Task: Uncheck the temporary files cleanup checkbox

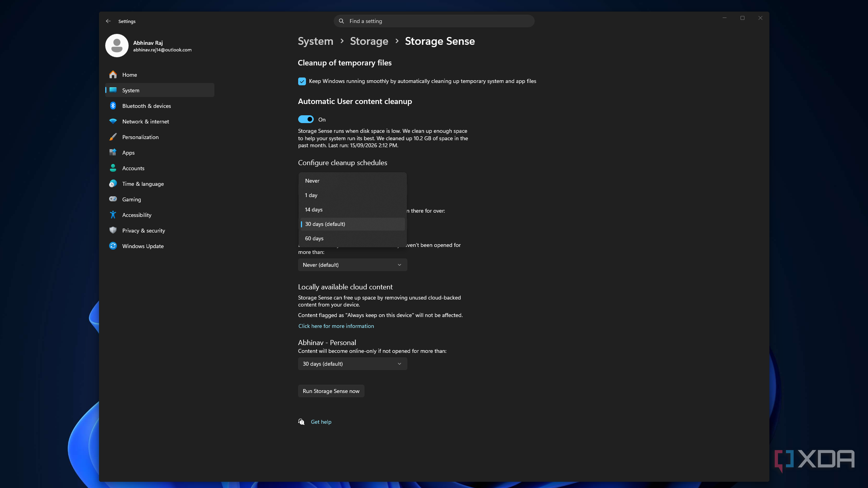Action: pos(302,81)
